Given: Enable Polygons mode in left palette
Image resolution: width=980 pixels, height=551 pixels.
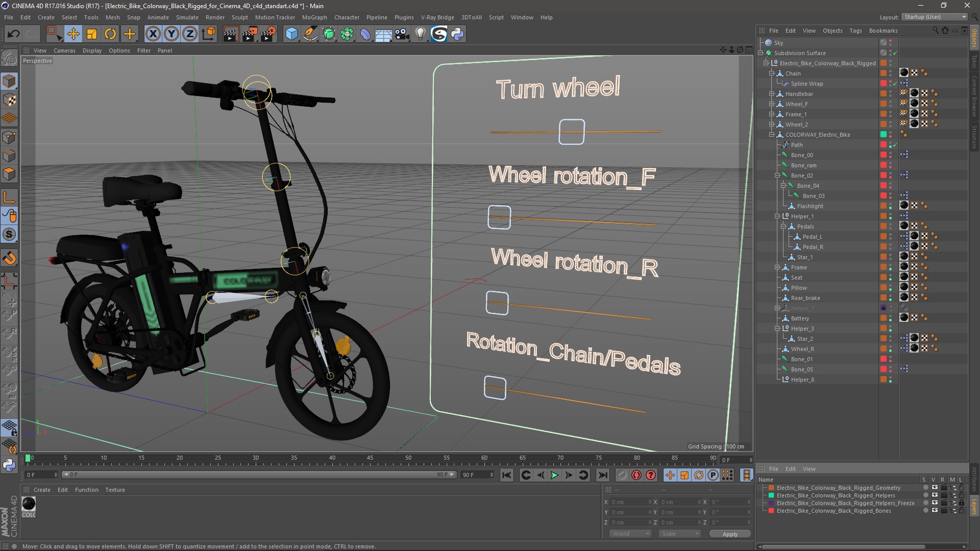Looking at the screenshot, I should point(9,174).
